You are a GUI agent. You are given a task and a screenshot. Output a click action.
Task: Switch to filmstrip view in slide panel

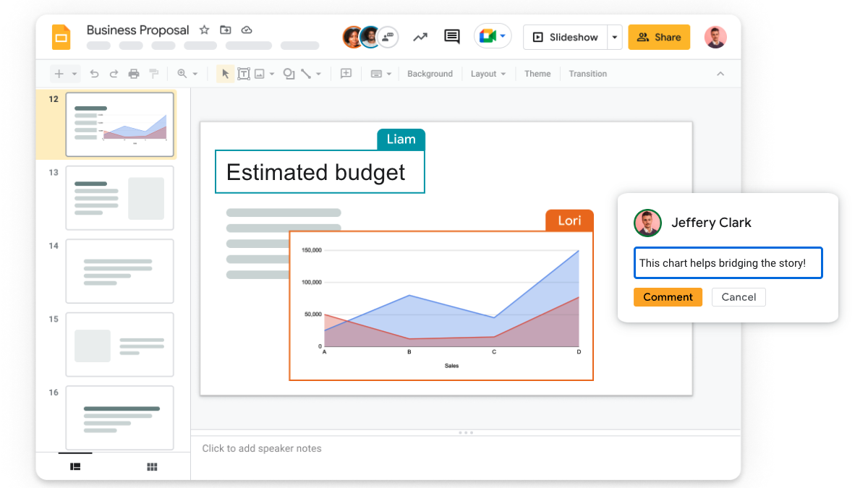(x=75, y=466)
